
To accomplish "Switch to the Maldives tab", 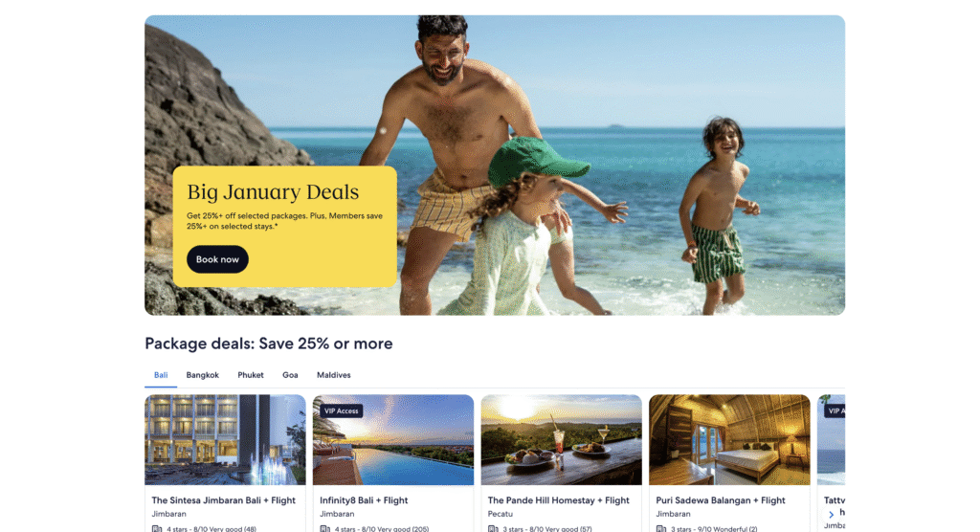I will 334,375.
